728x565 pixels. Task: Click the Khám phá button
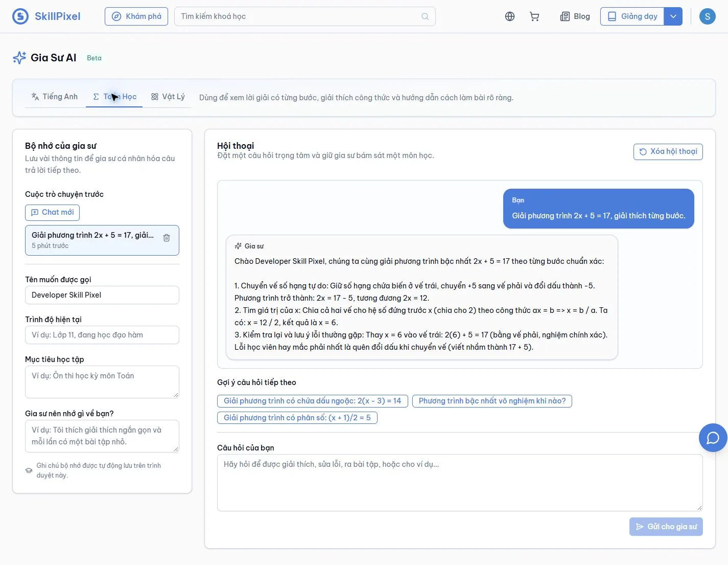[x=136, y=16]
